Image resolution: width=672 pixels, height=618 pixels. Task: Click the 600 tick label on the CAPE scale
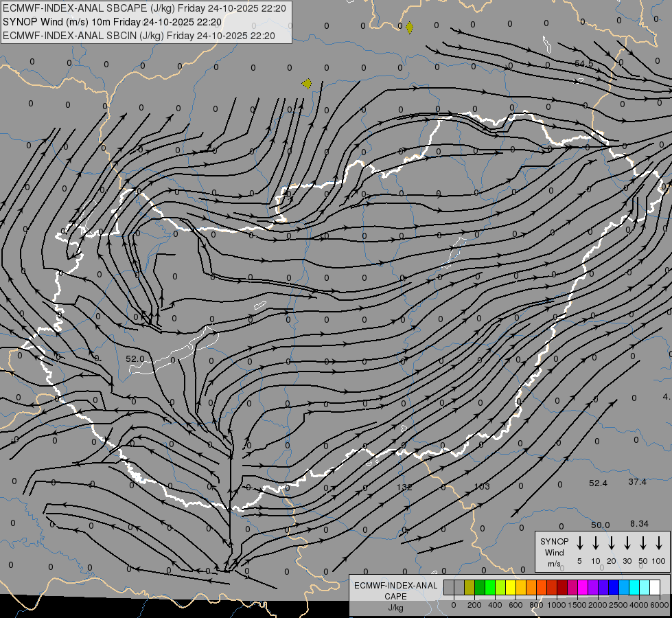point(515,605)
